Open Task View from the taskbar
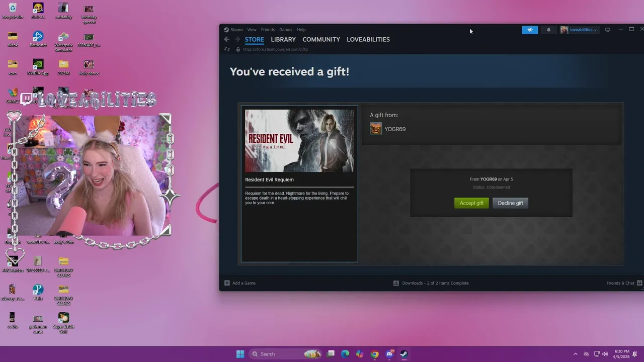Image resolution: width=644 pixels, height=362 pixels. 331,354
